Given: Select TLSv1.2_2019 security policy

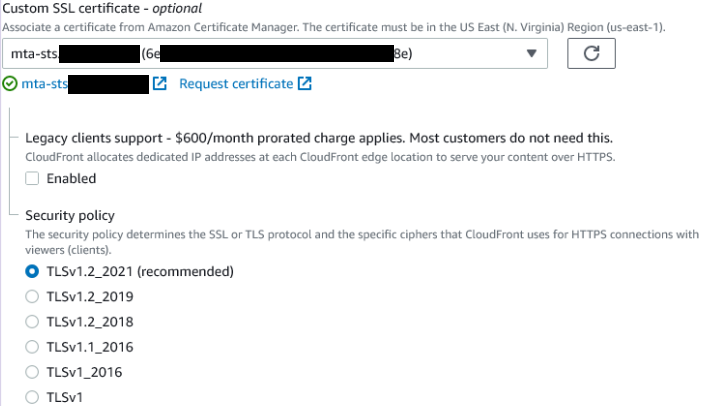Looking at the screenshot, I should coord(32,296).
